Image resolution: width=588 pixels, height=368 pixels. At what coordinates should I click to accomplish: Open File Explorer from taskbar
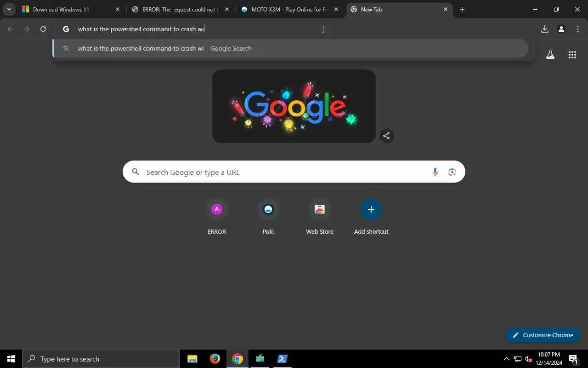pyautogui.click(x=192, y=359)
